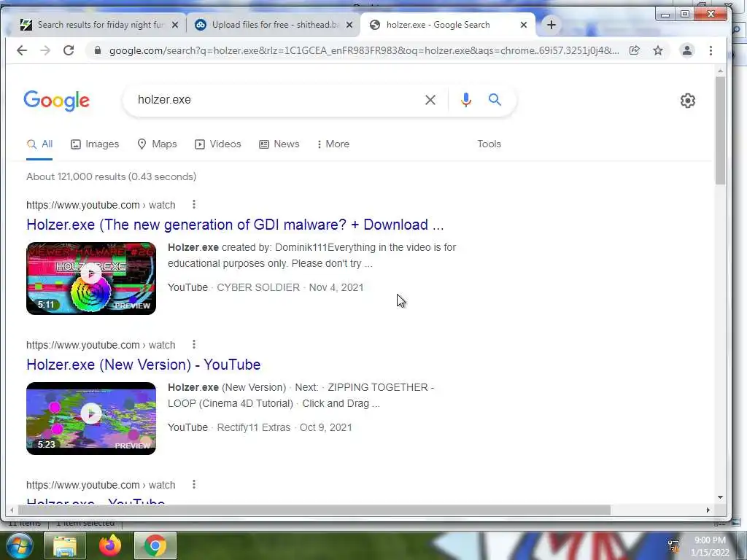This screenshot has height=560, width=747.
Task: Close the Search results for friday night tab
Action: pyautogui.click(x=175, y=25)
